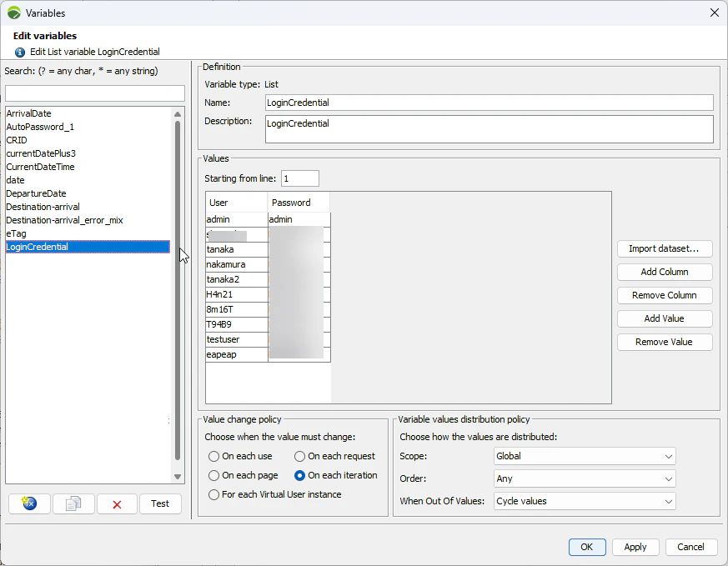This screenshot has height=566, width=728.
Task: Select Destination-arrival in the variable list
Action: [88, 207]
